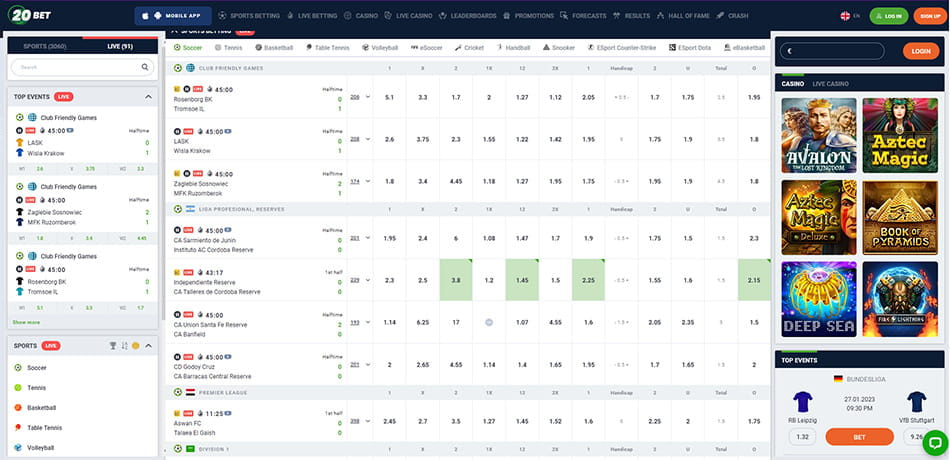Select highlighted 3.8 odds for Independiente Reserve
The height and width of the screenshot is (460, 950).
(456, 280)
